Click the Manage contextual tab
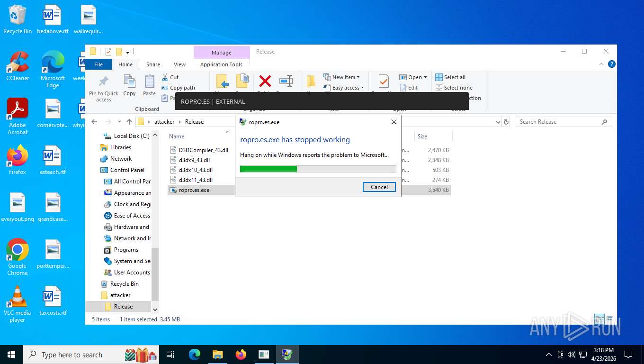The height and width of the screenshot is (364, 644). [222, 53]
